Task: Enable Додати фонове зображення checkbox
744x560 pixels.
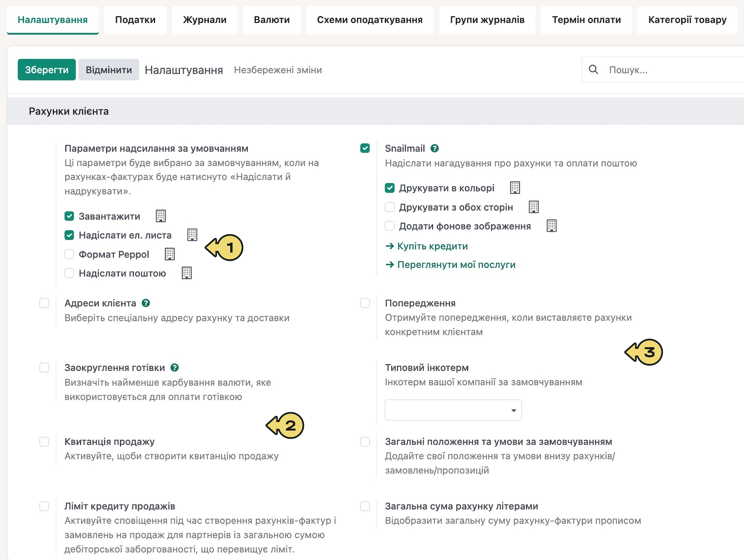Action: pos(390,226)
